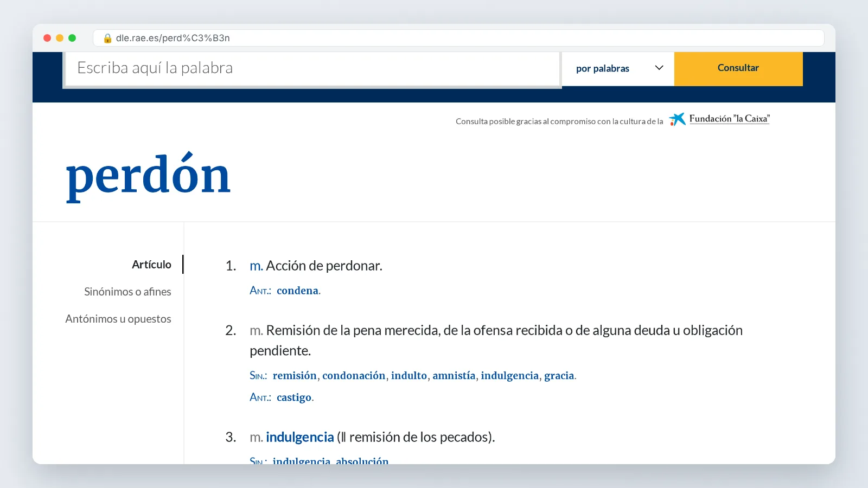Open the synonym link 'amnistía'

pos(454,376)
